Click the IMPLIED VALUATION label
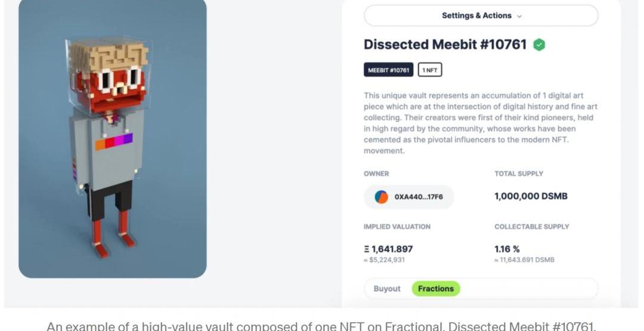The image size is (644, 331). [x=397, y=227]
